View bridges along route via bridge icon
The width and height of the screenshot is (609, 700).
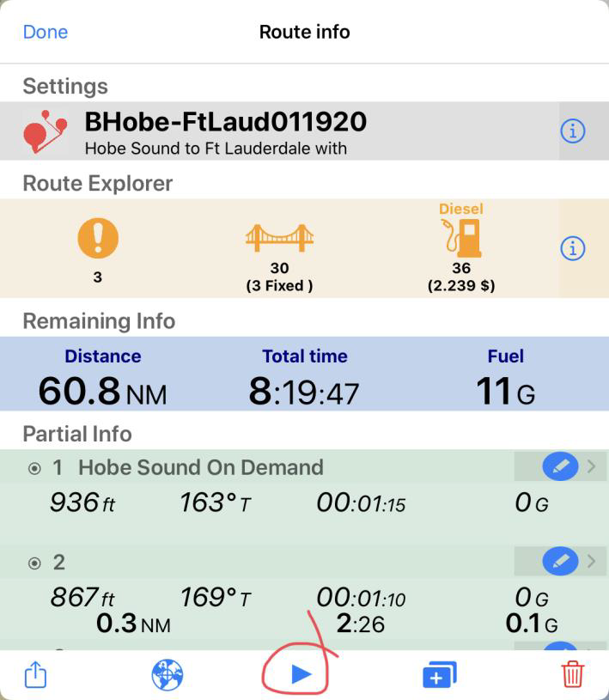click(279, 239)
